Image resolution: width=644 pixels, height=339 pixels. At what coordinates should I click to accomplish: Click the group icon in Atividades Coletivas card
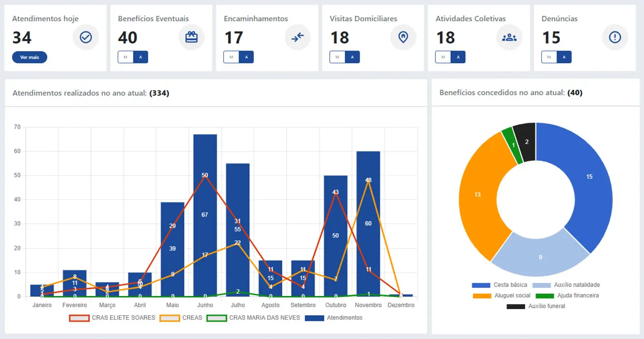click(x=509, y=37)
